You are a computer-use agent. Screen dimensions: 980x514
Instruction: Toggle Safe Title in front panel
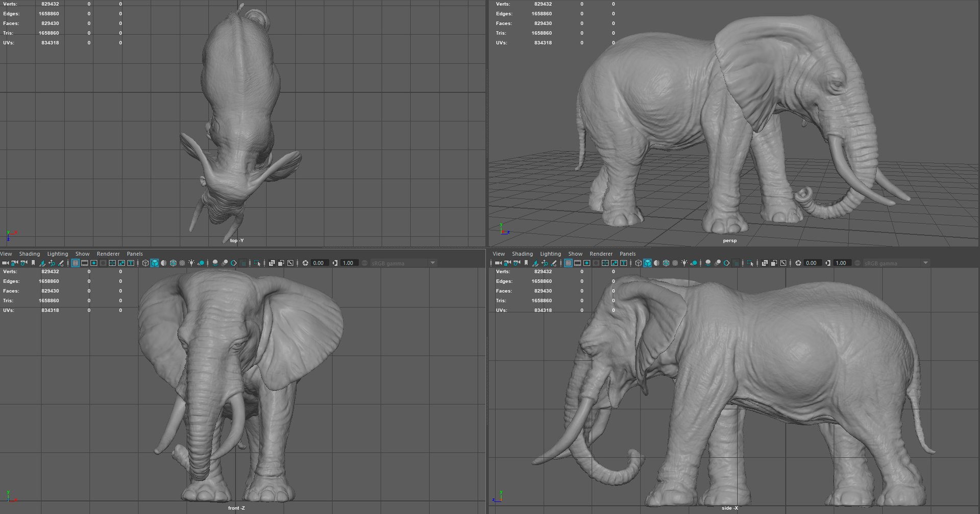(131, 263)
